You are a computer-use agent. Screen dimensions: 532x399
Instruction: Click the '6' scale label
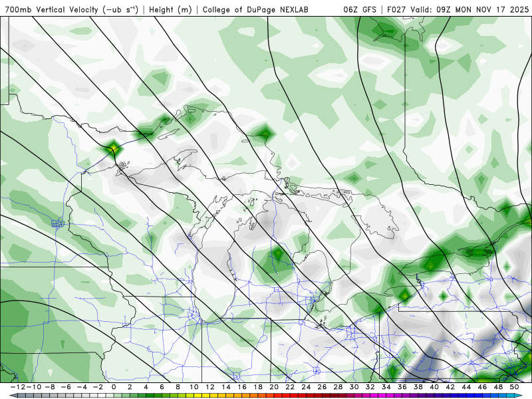pyautogui.click(x=162, y=387)
